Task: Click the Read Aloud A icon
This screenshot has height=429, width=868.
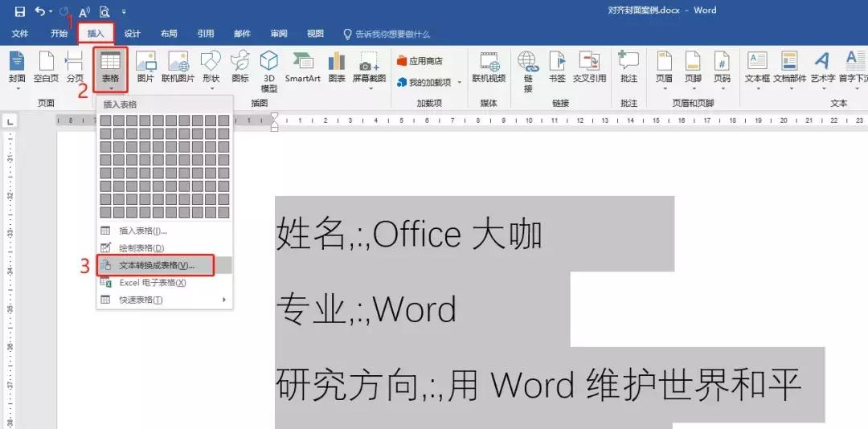Action: pos(84,11)
